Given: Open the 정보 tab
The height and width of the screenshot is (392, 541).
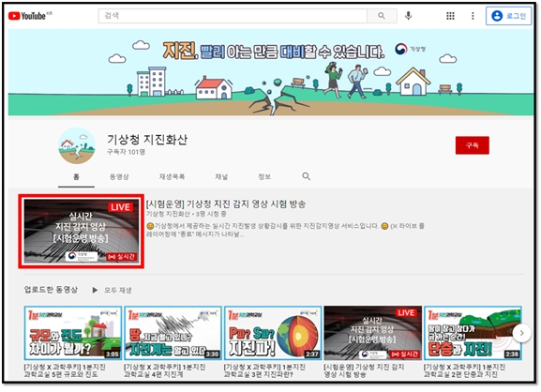Looking at the screenshot, I should [264, 176].
